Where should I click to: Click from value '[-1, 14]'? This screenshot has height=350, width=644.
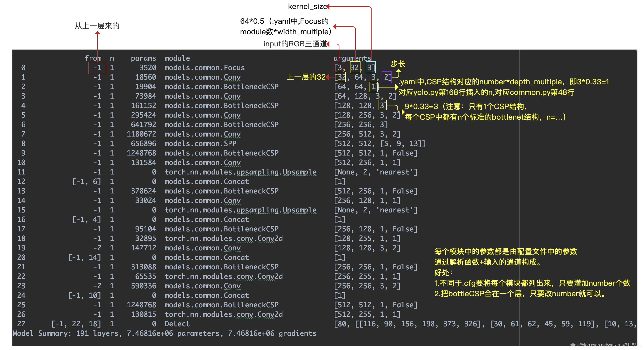click(x=85, y=257)
